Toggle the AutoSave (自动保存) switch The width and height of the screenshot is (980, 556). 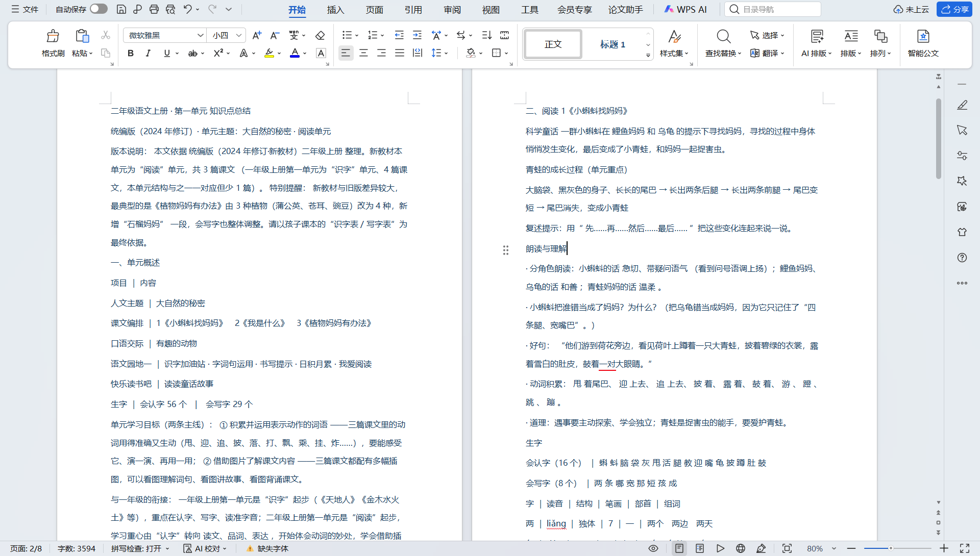pos(99,9)
